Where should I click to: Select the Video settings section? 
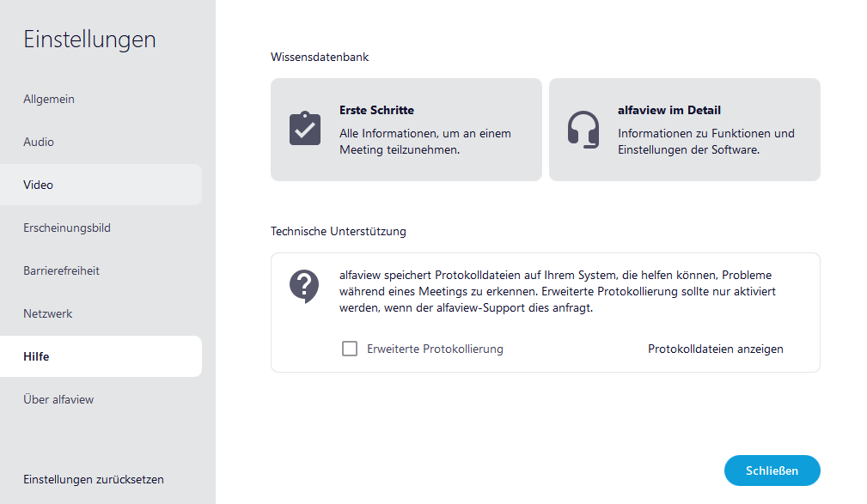38,185
